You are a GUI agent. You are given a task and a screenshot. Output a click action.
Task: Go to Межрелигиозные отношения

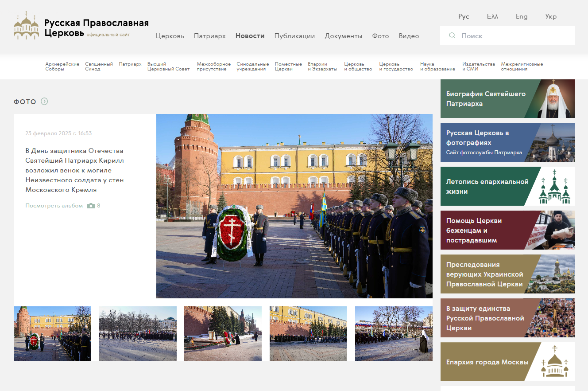tap(522, 66)
